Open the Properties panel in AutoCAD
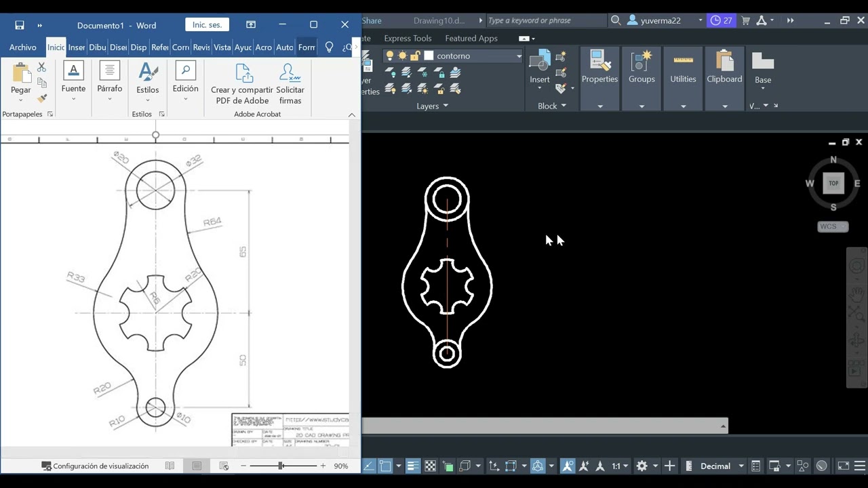Screen dimensions: 868x488 (599, 78)
